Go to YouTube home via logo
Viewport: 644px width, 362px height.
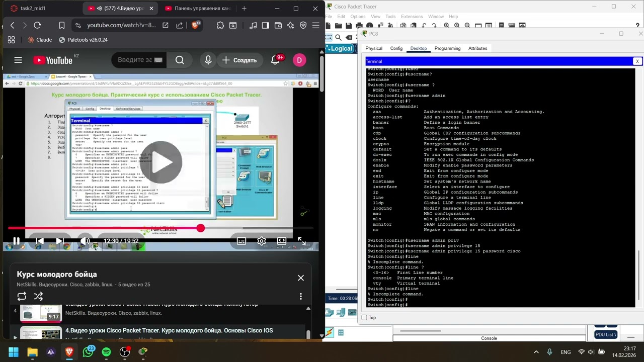53,60
